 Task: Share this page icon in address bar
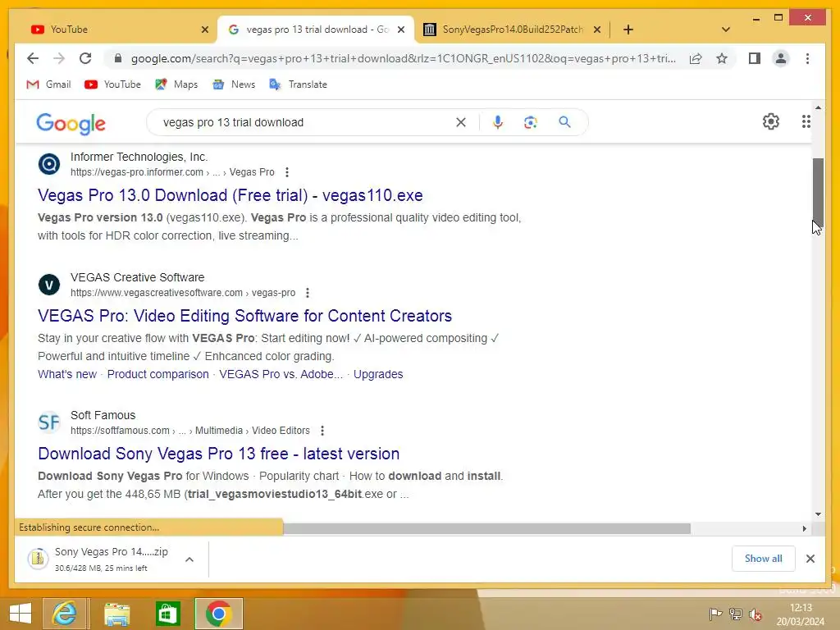click(696, 58)
